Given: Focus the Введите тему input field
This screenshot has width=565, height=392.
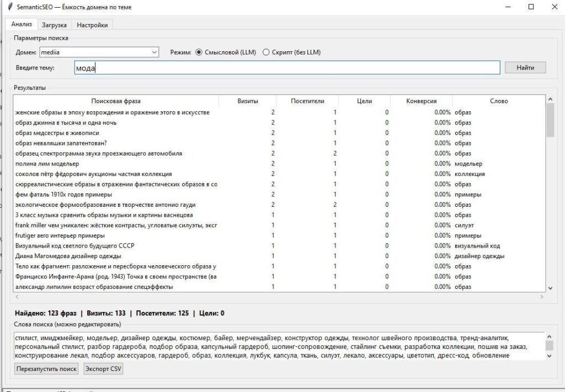Looking at the screenshot, I should [x=287, y=68].
